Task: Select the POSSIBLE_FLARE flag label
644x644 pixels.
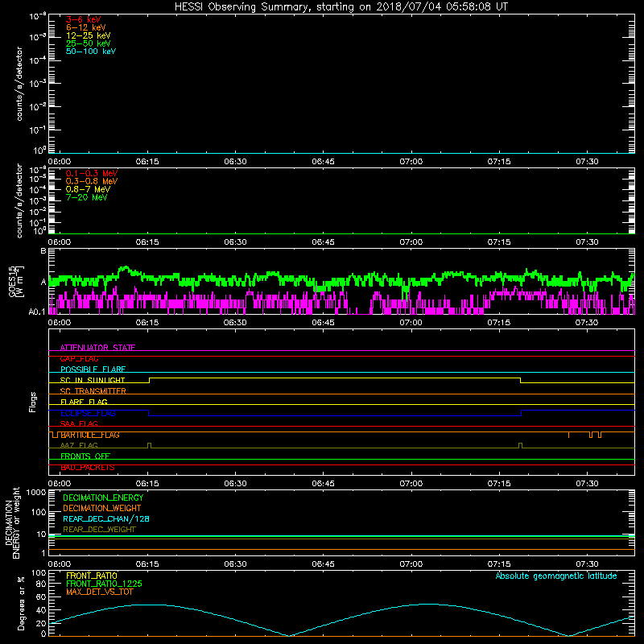Action: click(93, 369)
